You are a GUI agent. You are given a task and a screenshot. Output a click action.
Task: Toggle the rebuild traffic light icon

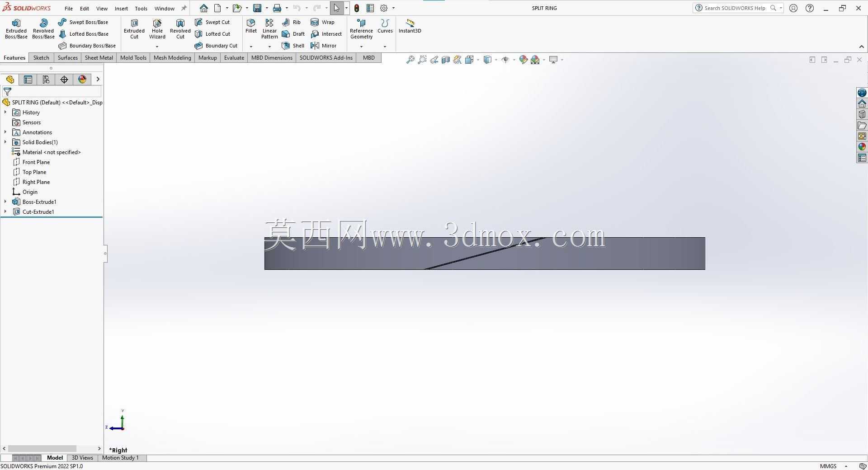pyautogui.click(x=357, y=8)
